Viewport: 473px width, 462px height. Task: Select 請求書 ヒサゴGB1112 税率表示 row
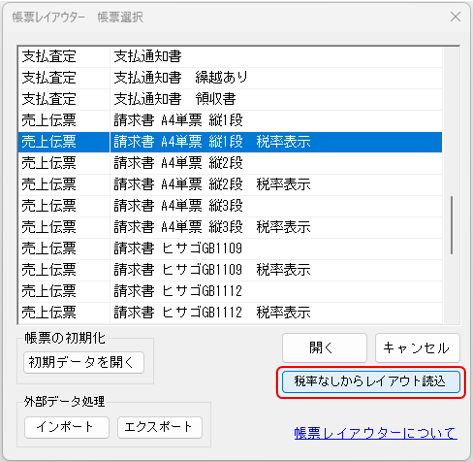230,313
